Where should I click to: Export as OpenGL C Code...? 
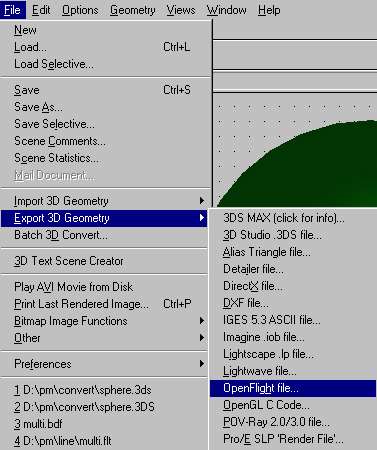pos(293,405)
